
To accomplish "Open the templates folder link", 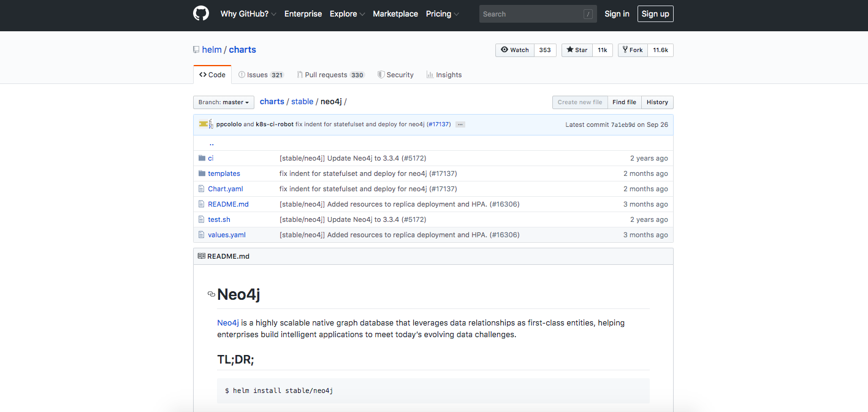I will click(224, 174).
